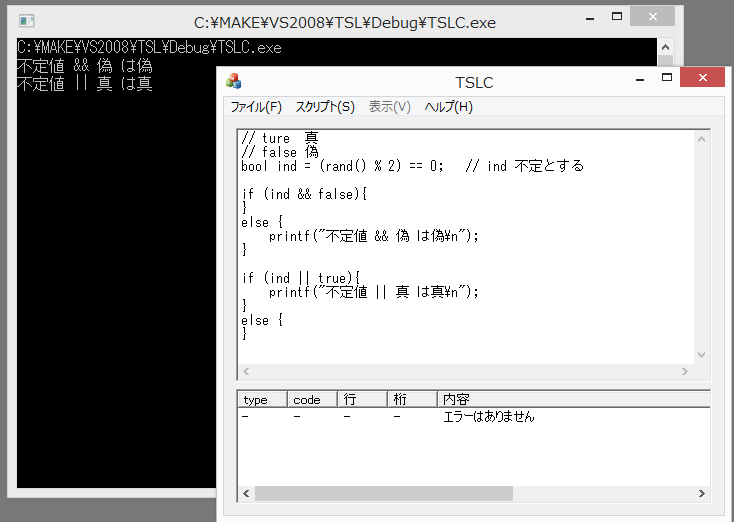
Task: Click the type column header
Action: click(x=262, y=399)
